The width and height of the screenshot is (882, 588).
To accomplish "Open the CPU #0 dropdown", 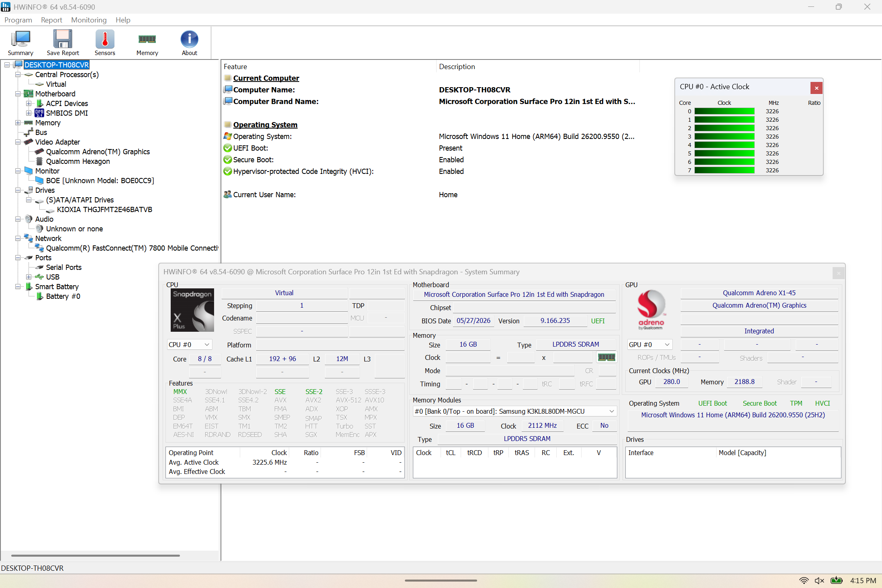I will coord(189,345).
